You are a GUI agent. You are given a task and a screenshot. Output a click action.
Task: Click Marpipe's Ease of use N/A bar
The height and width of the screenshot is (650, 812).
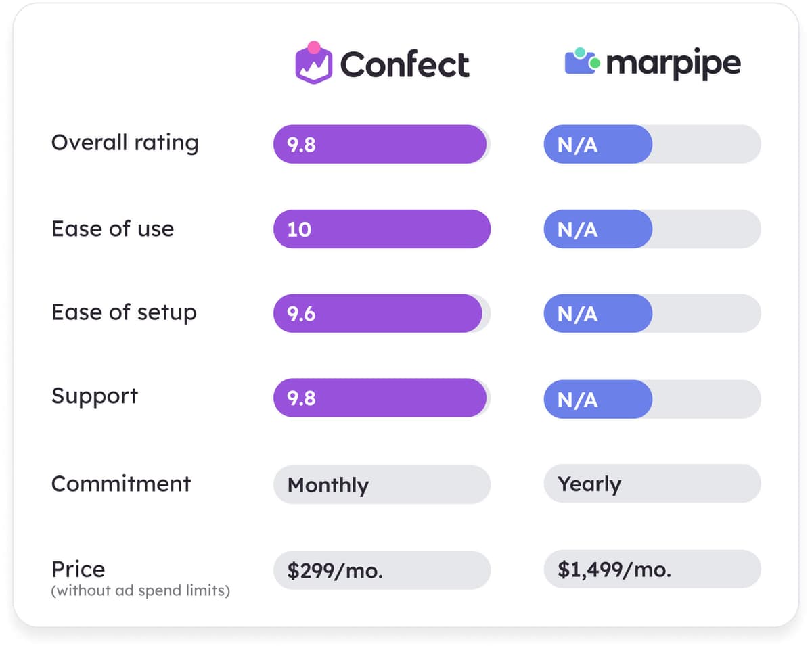coord(598,229)
